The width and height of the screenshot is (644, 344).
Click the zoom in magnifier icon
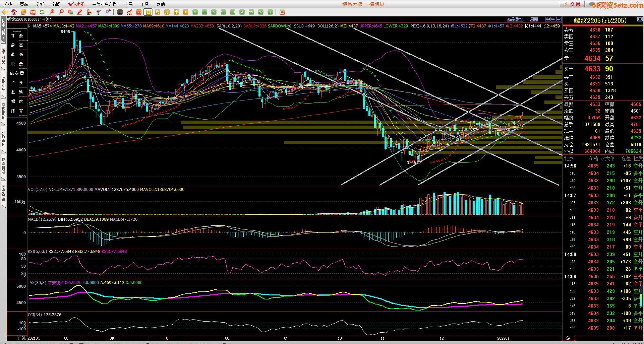pos(52,12)
